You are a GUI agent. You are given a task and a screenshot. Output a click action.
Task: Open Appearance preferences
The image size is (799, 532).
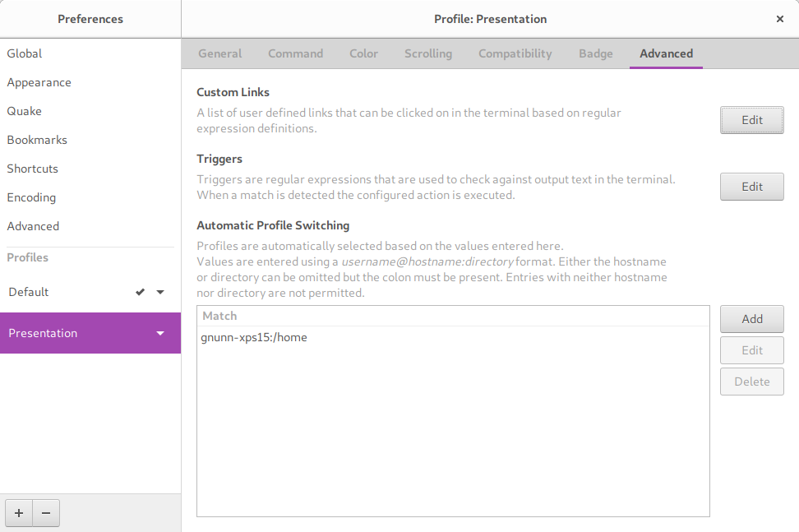click(39, 82)
